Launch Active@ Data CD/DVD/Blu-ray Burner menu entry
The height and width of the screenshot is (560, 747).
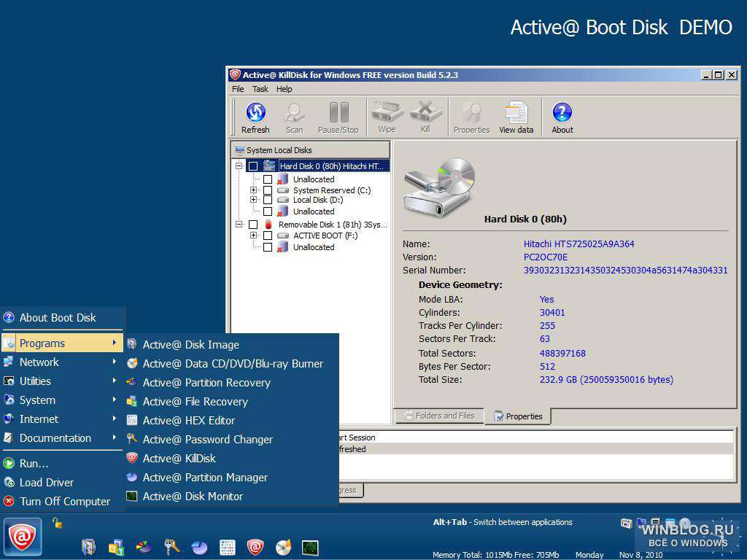231,363
